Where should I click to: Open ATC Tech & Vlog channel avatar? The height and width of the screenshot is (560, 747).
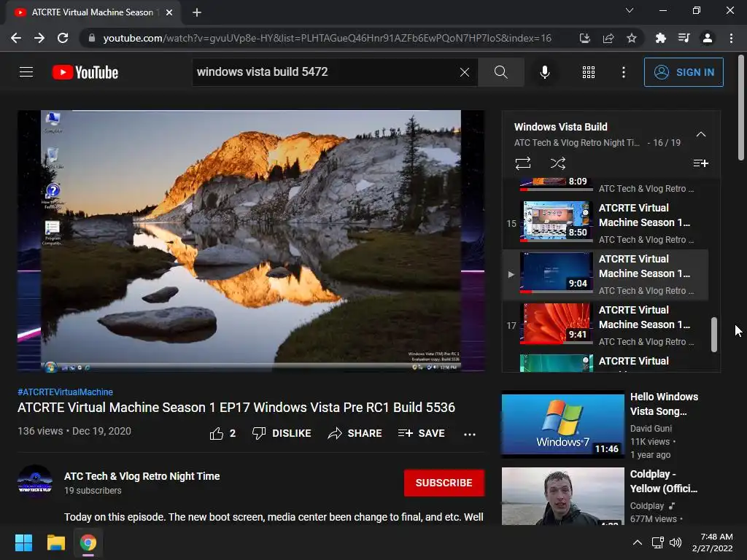click(35, 481)
